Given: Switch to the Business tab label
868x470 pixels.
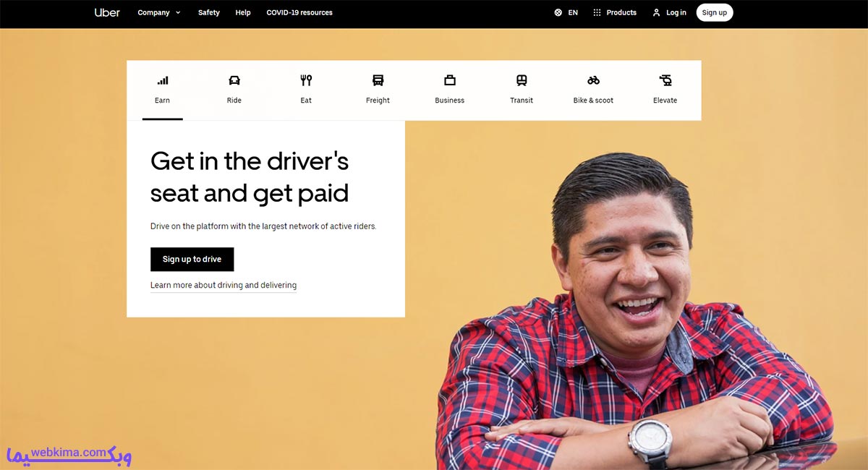Looking at the screenshot, I should click(x=450, y=101).
